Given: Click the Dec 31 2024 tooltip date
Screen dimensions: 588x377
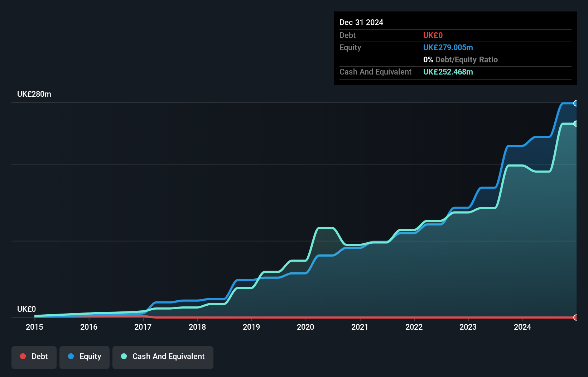Looking at the screenshot, I should tap(361, 22).
